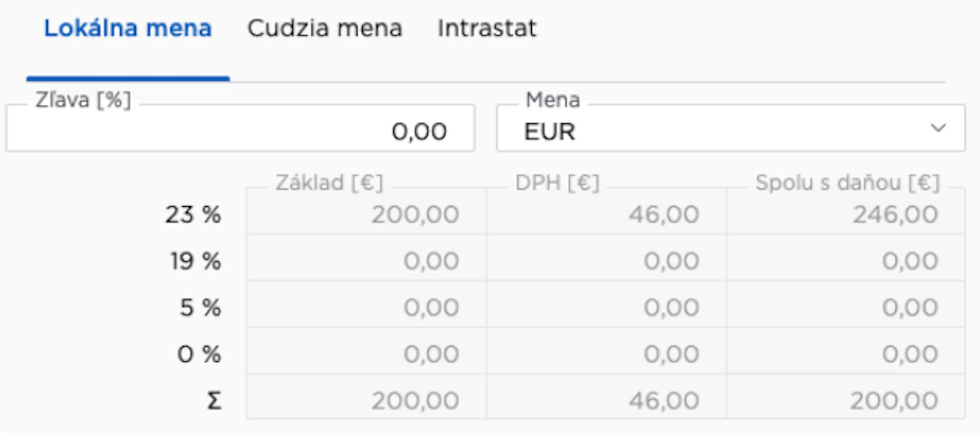The height and width of the screenshot is (438, 980).
Task: Open the Intrastat tab
Action: point(487,28)
